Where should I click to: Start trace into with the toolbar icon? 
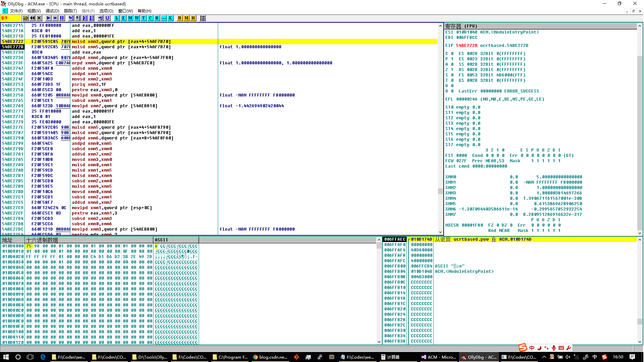[x=85, y=18]
